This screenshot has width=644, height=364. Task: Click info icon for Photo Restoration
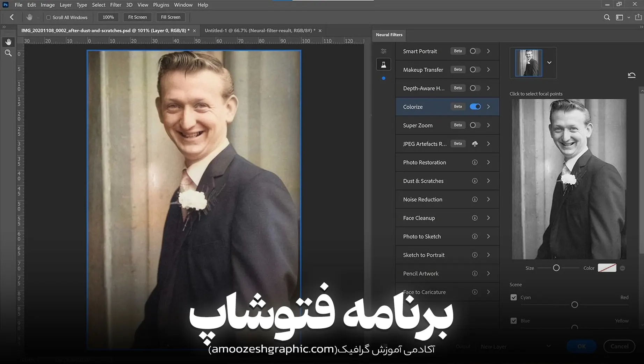[475, 162]
